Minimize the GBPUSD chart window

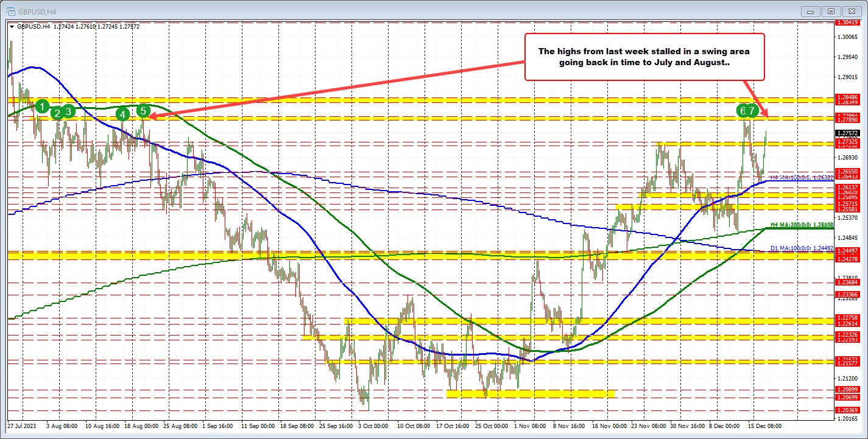pyautogui.click(x=810, y=11)
